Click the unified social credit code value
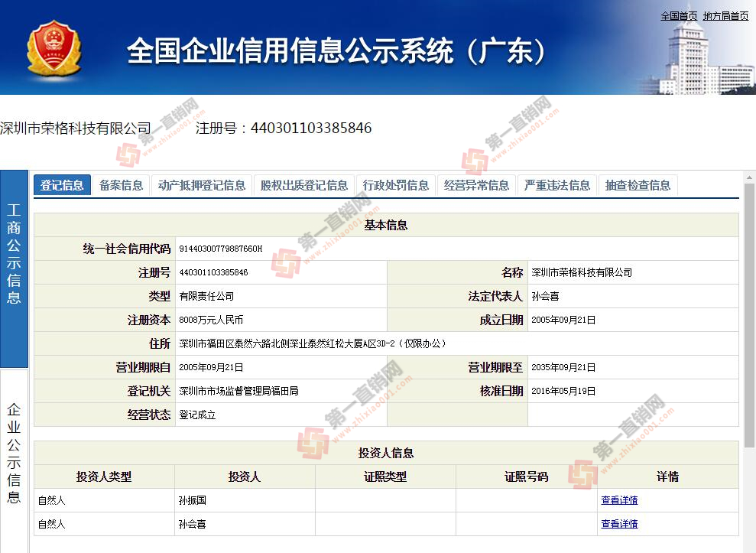 220,249
